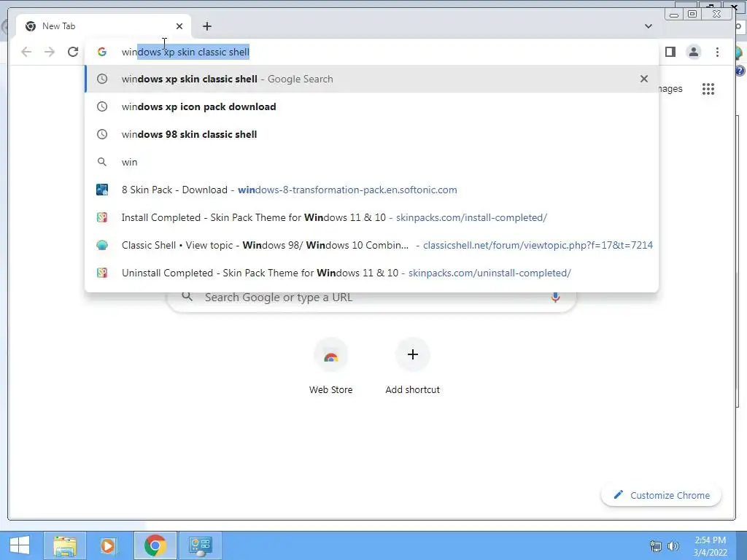
Task: Click the Google G icon in omnibox
Action: (102, 52)
